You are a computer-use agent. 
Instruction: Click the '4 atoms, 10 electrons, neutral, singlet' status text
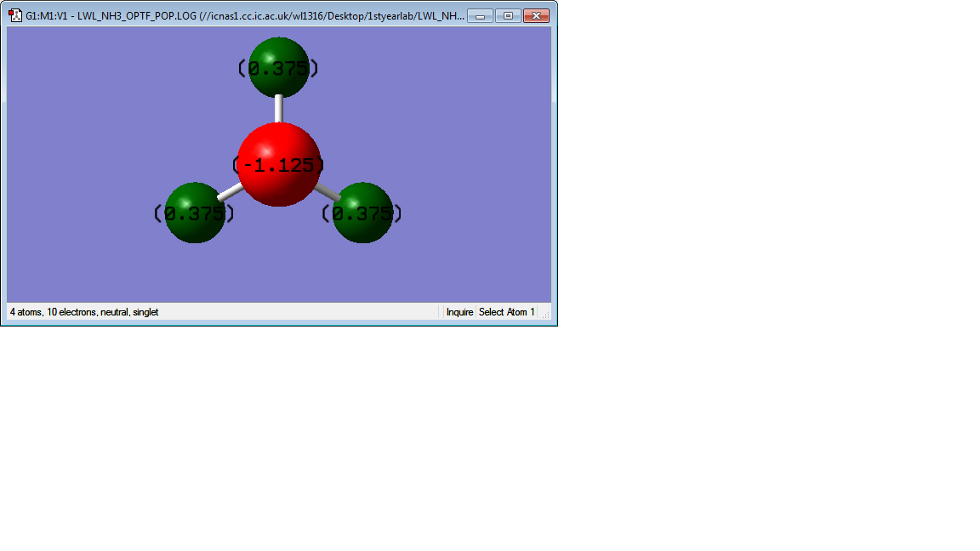tap(84, 312)
